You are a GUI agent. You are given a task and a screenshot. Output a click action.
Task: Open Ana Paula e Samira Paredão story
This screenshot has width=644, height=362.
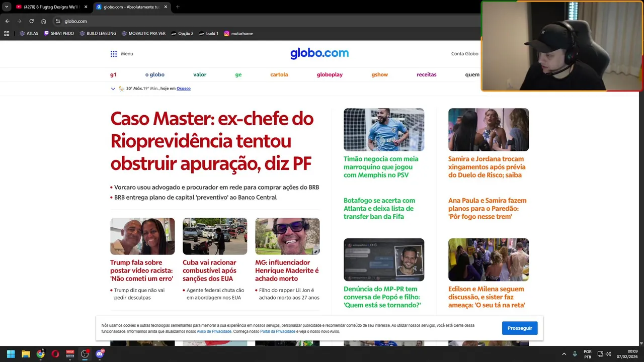(x=487, y=209)
